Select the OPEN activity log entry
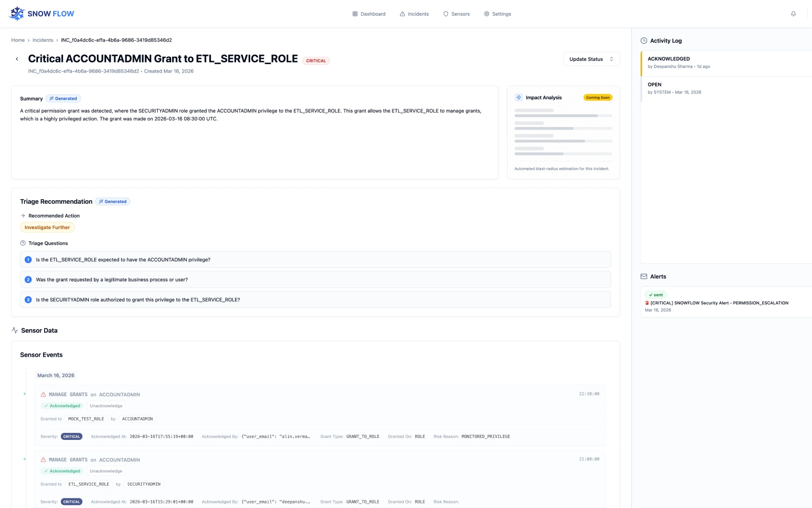 point(726,89)
